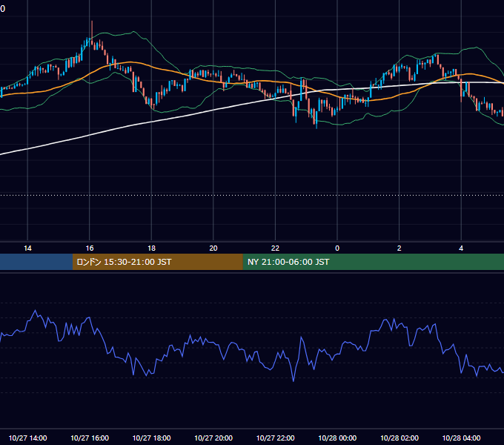Image resolution: width=504 pixels, height=445 pixels.
Task: Click the 22 hour label on price chart axis
Action: pyautogui.click(x=275, y=248)
